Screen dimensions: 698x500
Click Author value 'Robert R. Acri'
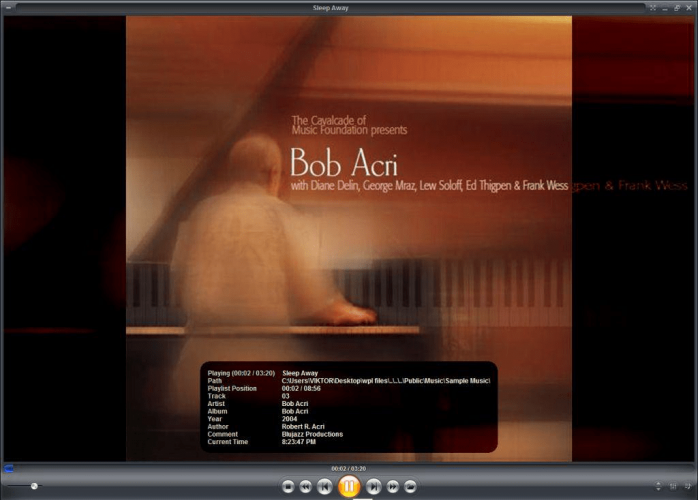click(x=303, y=426)
